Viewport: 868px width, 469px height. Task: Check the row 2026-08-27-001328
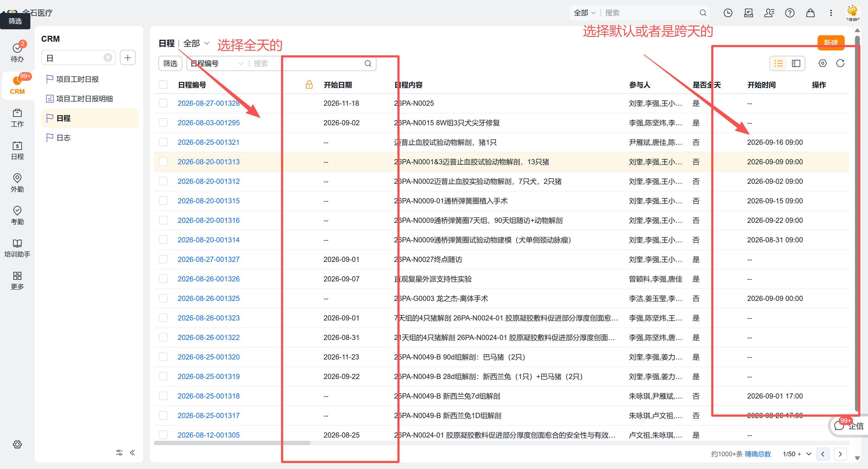163,103
